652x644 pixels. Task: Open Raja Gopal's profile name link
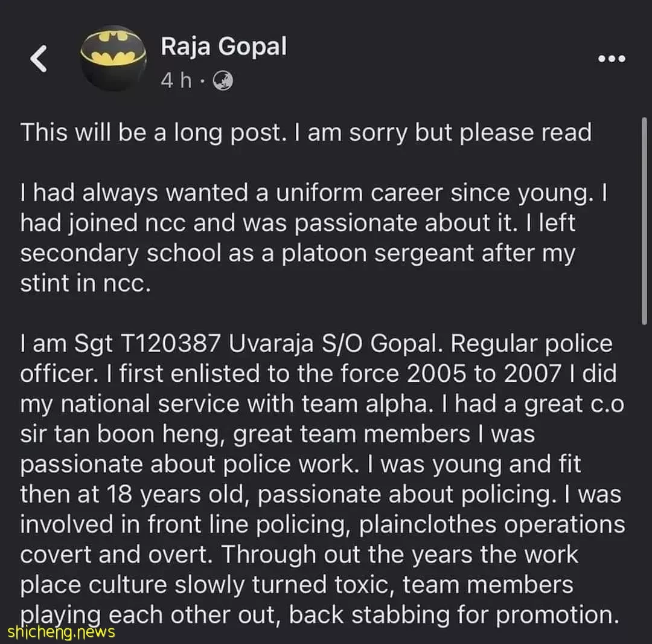pos(224,46)
